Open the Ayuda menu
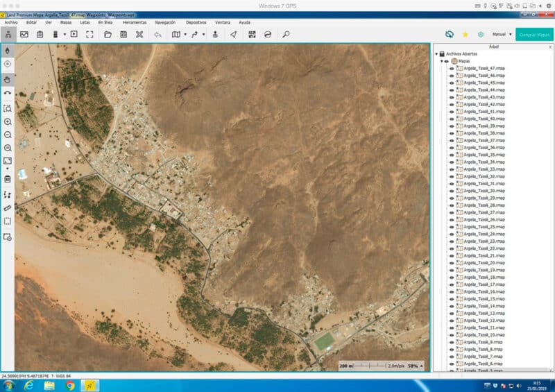The image size is (555, 392). (245, 22)
